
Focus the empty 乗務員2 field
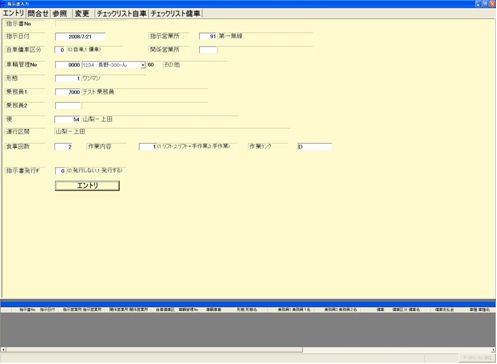[68, 106]
